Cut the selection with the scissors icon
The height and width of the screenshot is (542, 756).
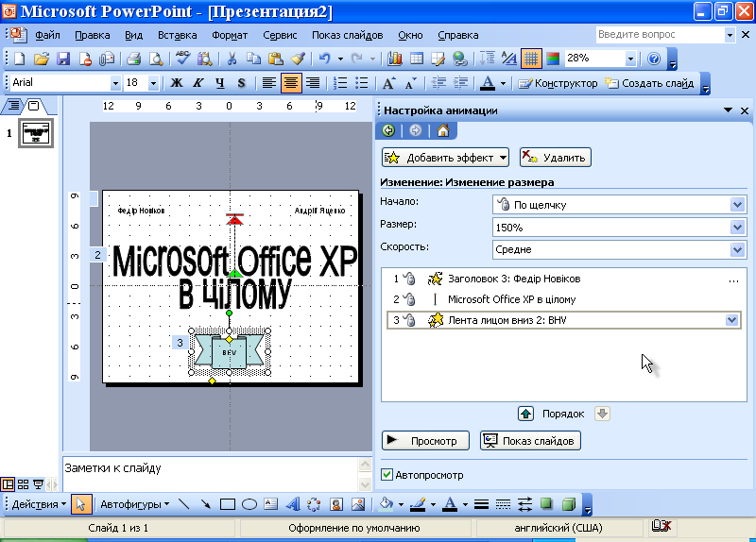(x=232, y=59)
